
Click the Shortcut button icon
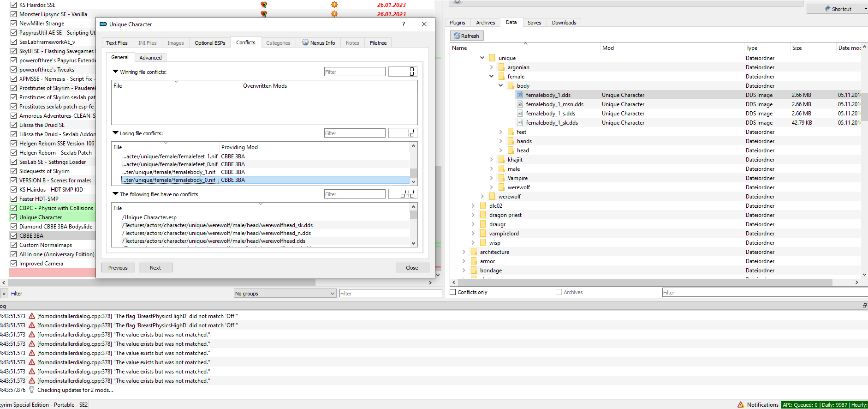click(828, 9)
